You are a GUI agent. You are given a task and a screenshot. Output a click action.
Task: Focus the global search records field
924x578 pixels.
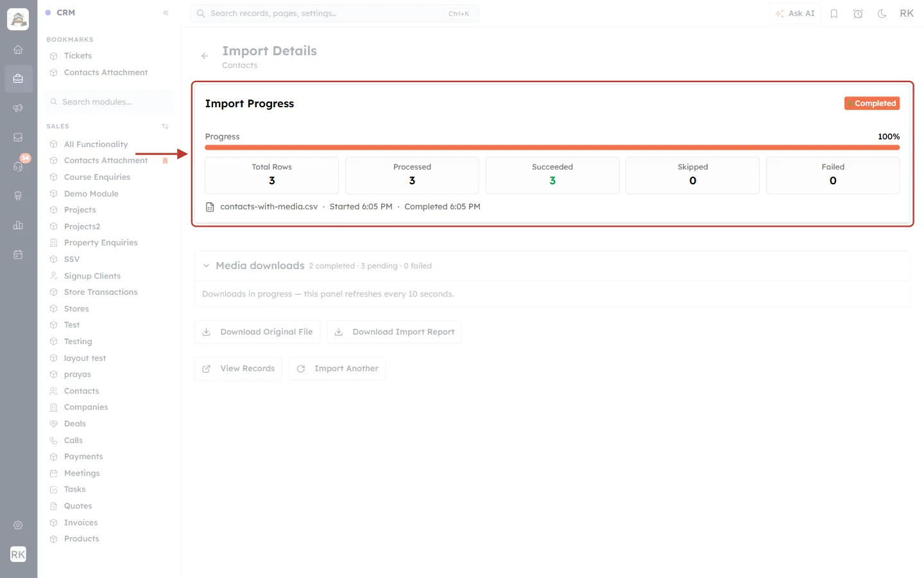click(334, 13)
